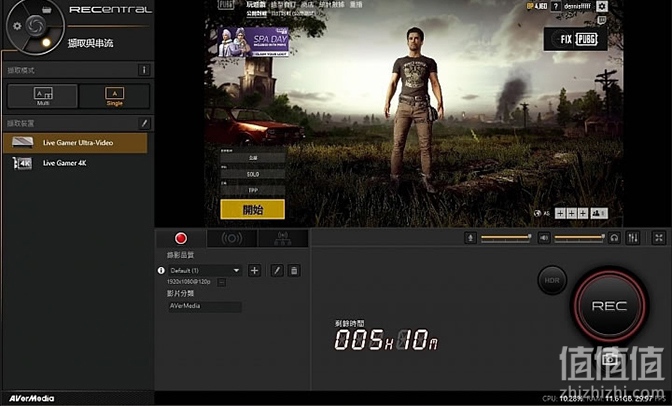Delete the recording quality profile
672x406 pixels.
[x=294, y=271]
